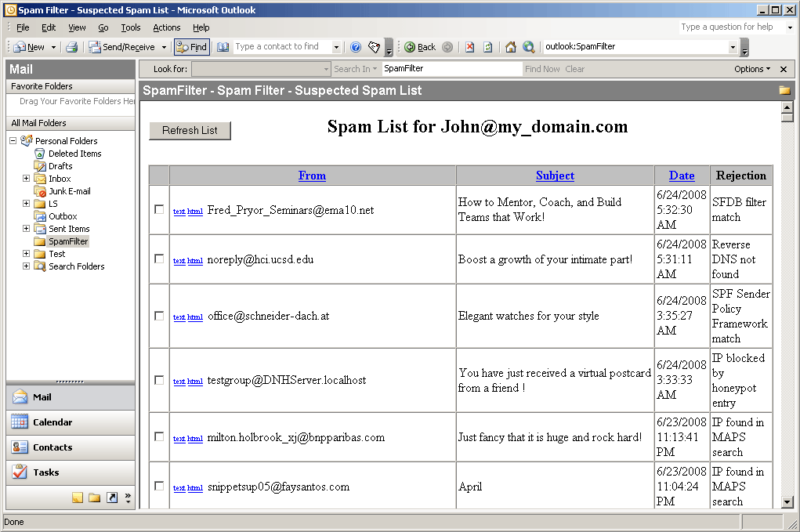The height and width of the screenshot is (532, 800).
Task: Open the Address Book icon
Action: pyautogui.click(x=223, y=47)
